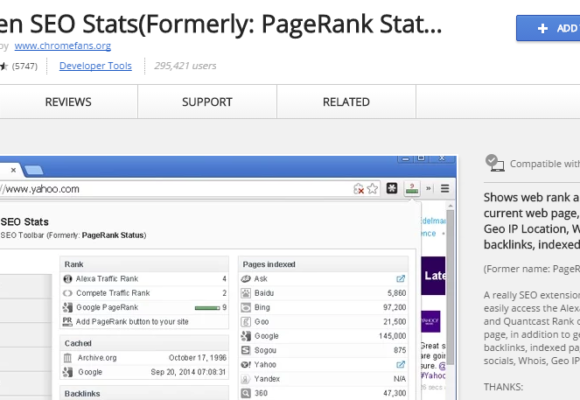Screen dimensions: 580x400
Task: Click the Alexa Traffic Rank row icon
Action: tap(68, 279)
